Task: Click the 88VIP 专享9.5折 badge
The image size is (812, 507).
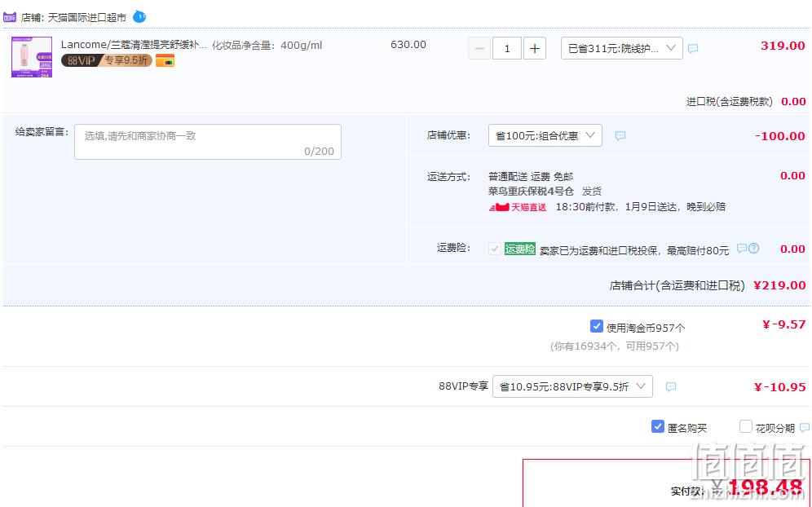Action: (107, 60)
